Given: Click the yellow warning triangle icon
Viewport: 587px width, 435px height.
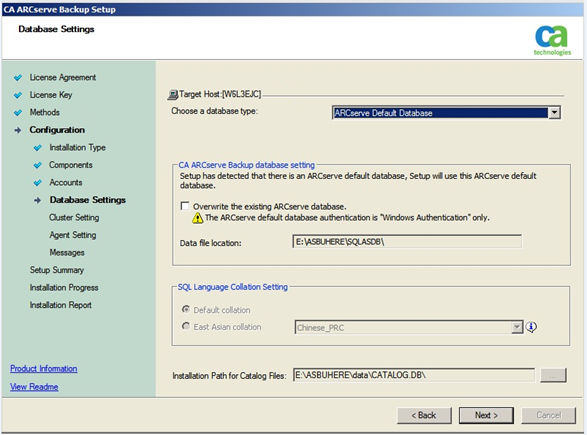Looking at the screenshot, I should [x=198, y=218].
